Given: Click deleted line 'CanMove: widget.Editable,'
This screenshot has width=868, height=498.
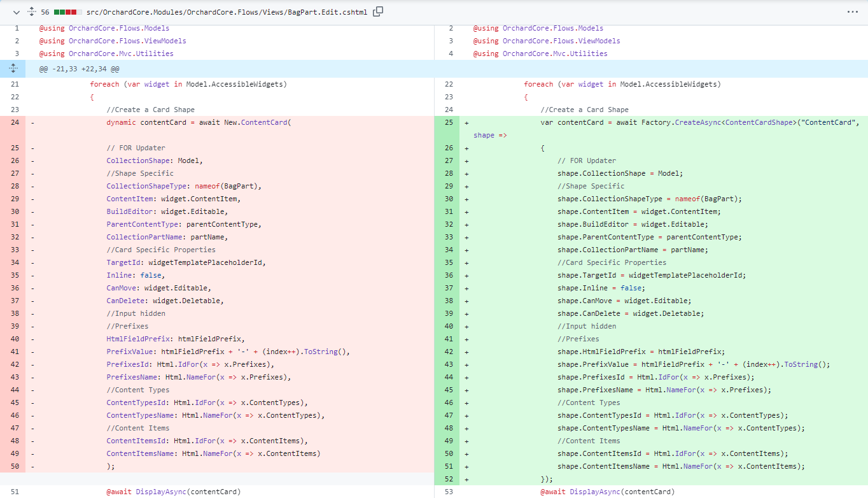Looking at the screenshot, I should tap(158, 288).
